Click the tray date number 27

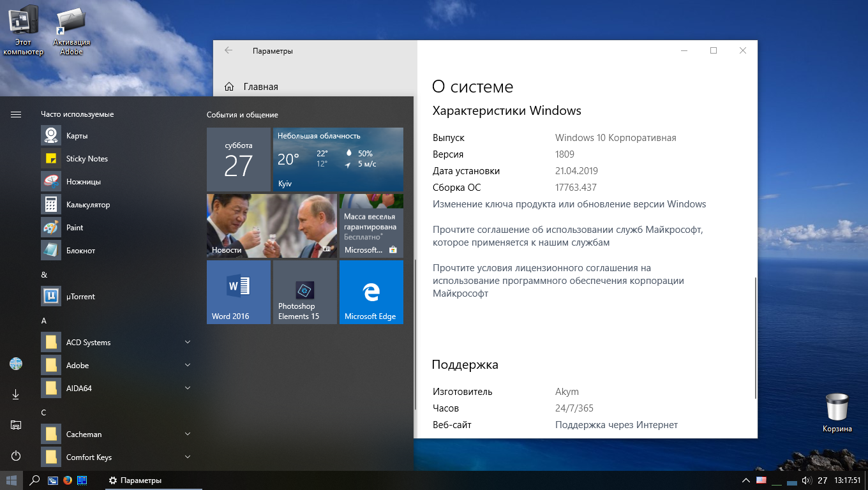click(823, 480)
